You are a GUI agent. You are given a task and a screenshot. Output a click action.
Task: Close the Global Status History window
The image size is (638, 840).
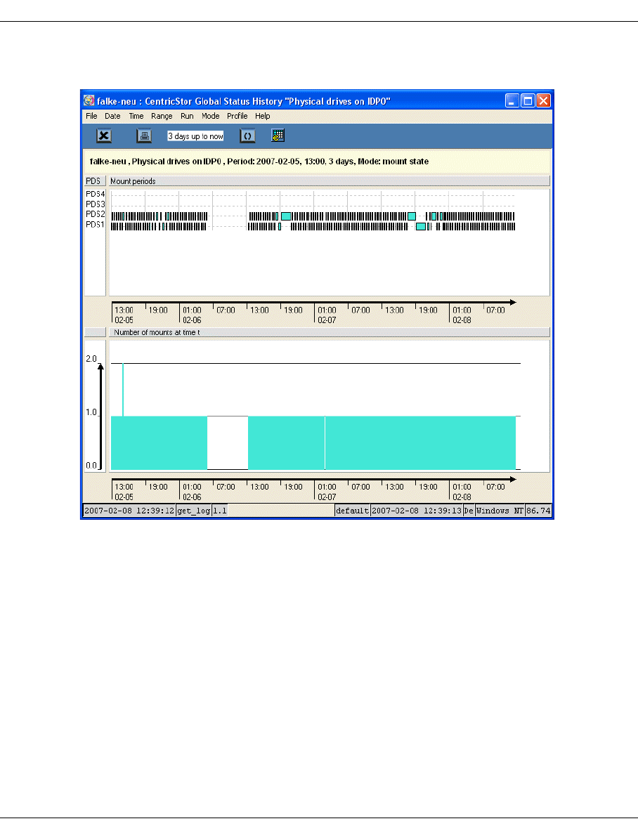click(544, 100)
